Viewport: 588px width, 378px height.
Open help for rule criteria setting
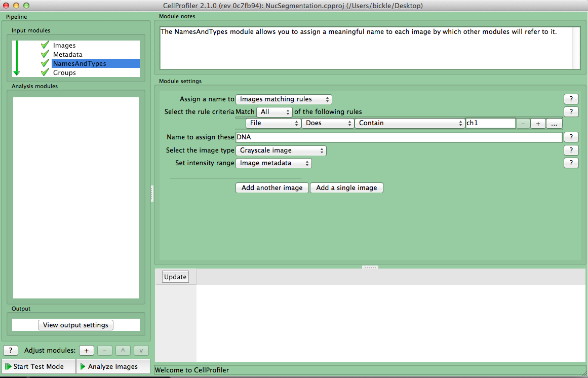coord(571,112)
